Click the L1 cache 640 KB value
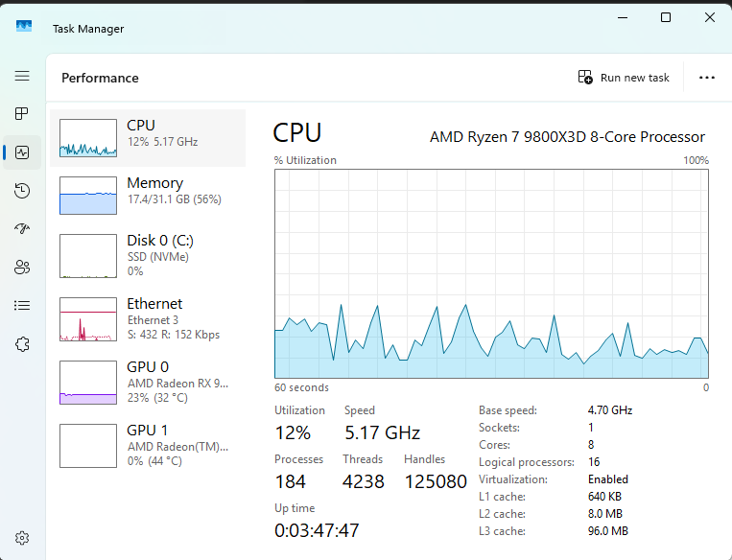Viewport: 732px width, 560px height. coord(604,497)
